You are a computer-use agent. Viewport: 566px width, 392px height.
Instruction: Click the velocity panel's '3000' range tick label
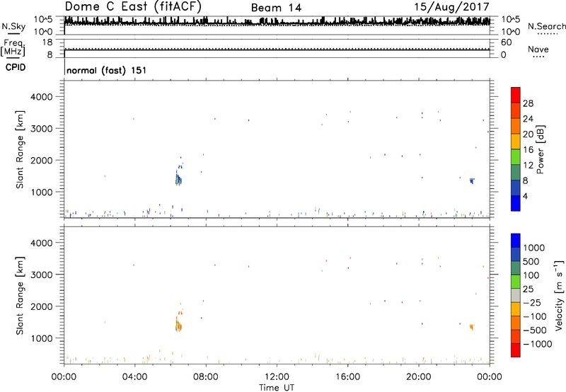(x=41, y=275)
